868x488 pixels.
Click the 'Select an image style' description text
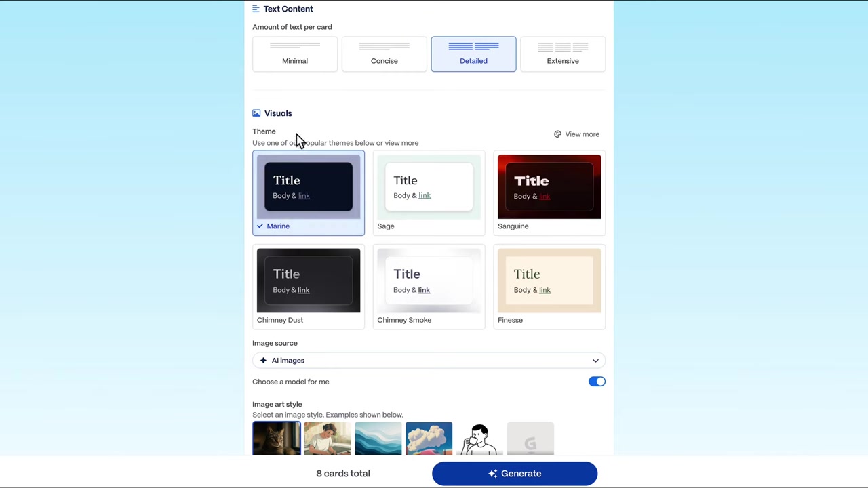[x=328, y=415]
